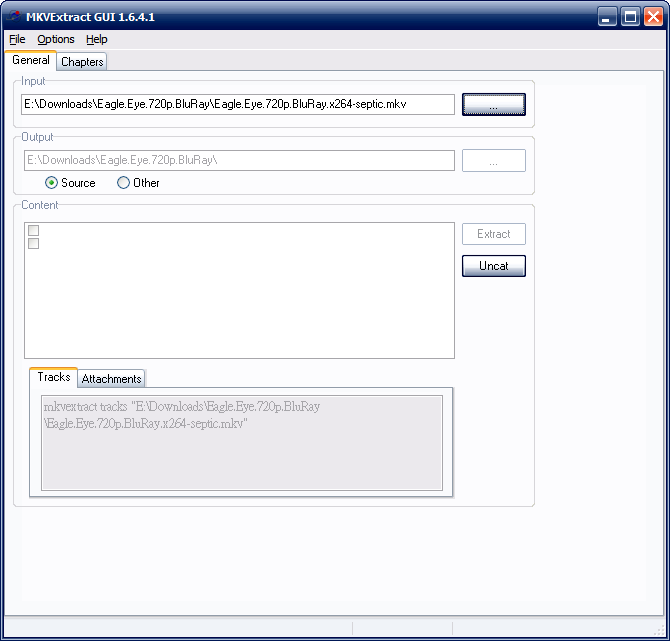Image resolution: width=670 pixels, height=641 pixels.
Task: Open the File menu
Action: pyautogui.click(x=17, y=39)
